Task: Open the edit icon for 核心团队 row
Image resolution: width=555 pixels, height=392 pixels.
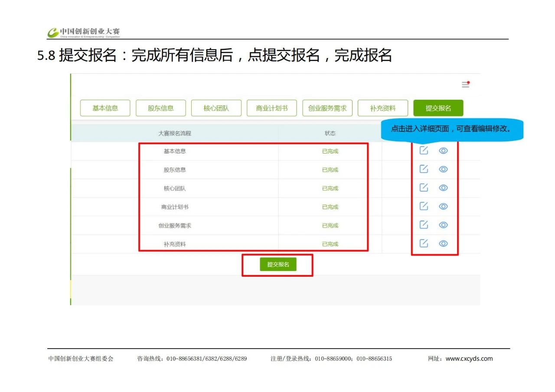Action: coord(424,188)
